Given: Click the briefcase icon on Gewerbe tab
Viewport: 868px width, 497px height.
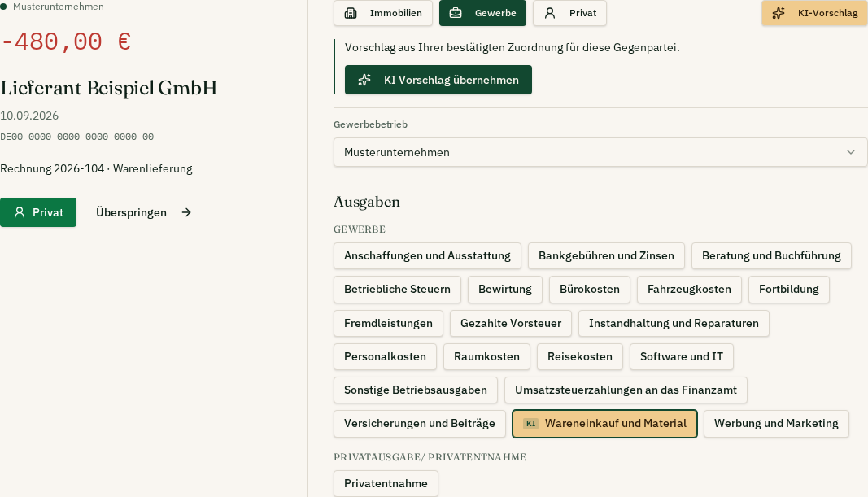Looking at the screenshot, I should 456,13.
